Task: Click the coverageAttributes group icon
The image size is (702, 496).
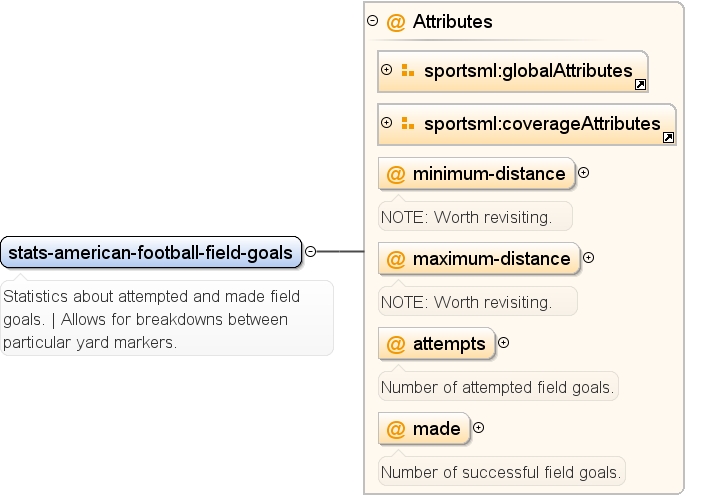Action: coord(407,124)
